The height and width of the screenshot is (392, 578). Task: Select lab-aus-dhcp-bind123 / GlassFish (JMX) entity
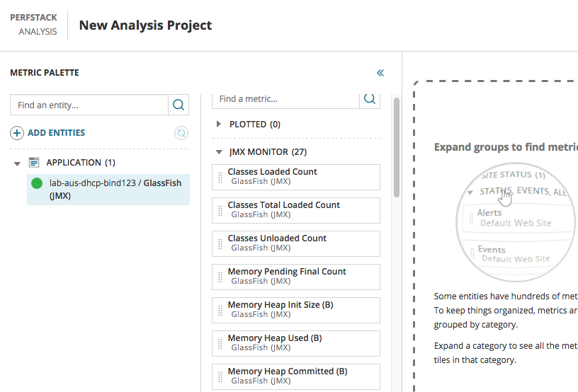pyautogui.click(x=108, y=189)
